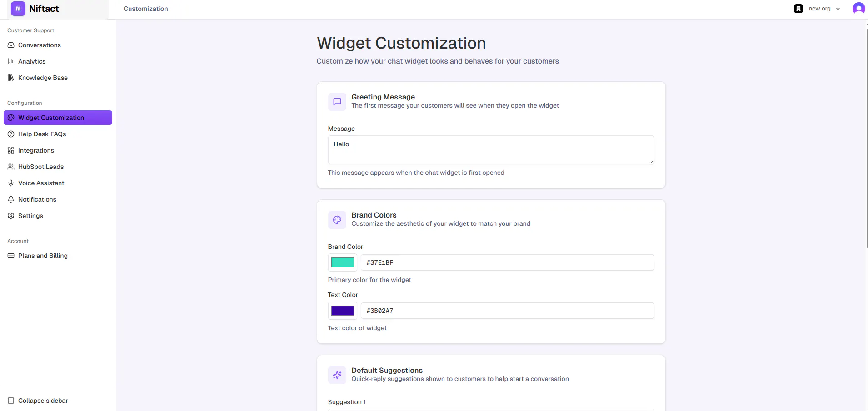Image resolution: width=868 pixels, height=411 pixels.
Task: Click the page vertical scrollbar
Action: [867, 138]
